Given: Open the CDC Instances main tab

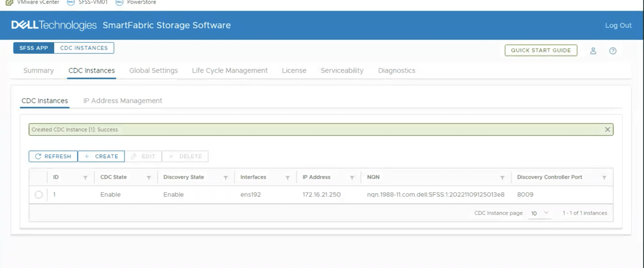Looking at the screenshot, I should pos(92,71).
